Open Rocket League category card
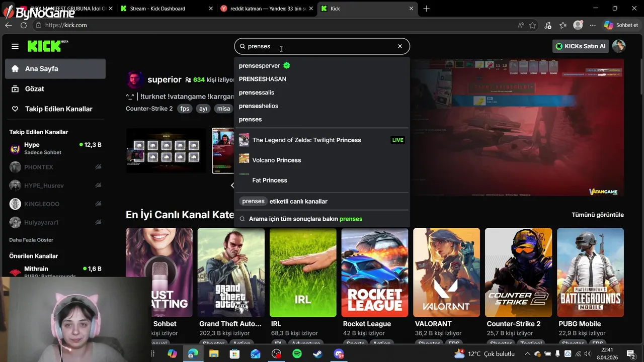Image resolution: width=644 pixels, height=362 pixels. (375, 273)
